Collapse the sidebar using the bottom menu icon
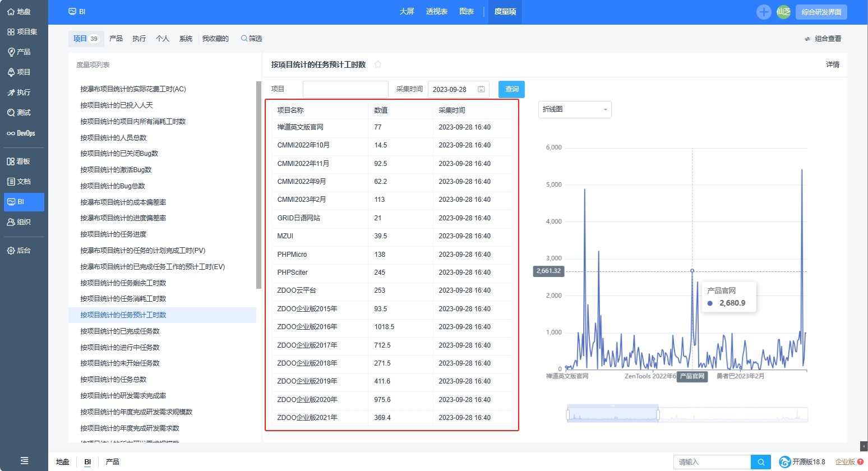The width and height of the screenshot is (868, 471). point(24,460)
